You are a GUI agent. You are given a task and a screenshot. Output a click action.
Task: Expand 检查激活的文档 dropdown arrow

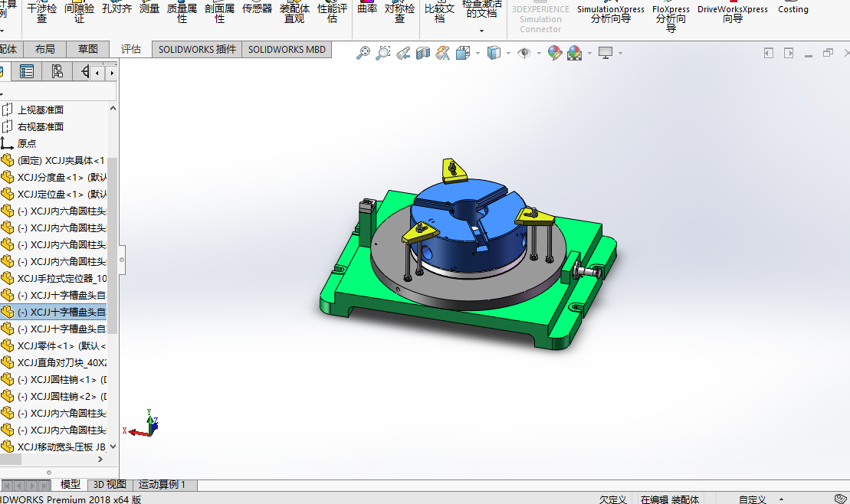(x=481, y=31)
